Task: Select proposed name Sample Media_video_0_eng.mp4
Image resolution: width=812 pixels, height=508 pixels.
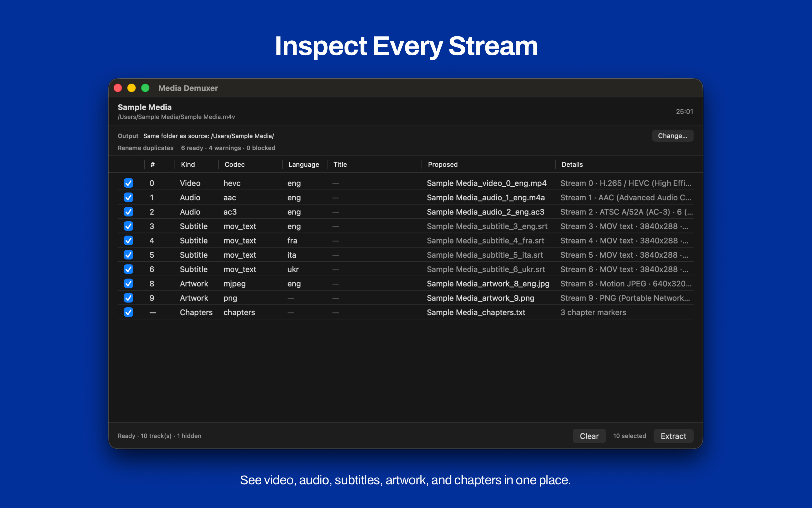Action: pos(487,183)
